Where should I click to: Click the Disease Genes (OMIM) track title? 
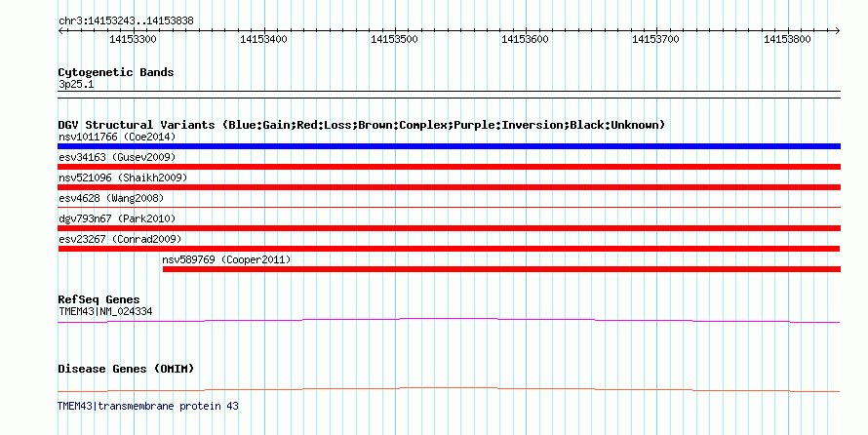click(126, 369)
